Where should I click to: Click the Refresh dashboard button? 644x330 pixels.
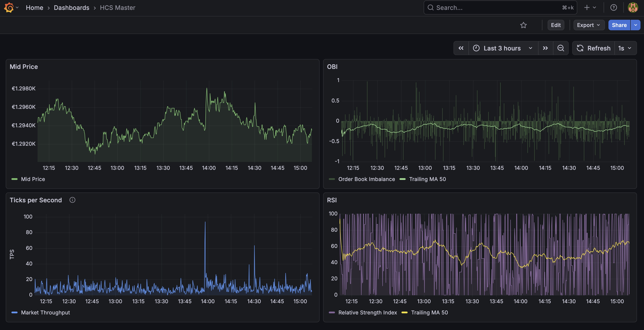click(594, 48)
